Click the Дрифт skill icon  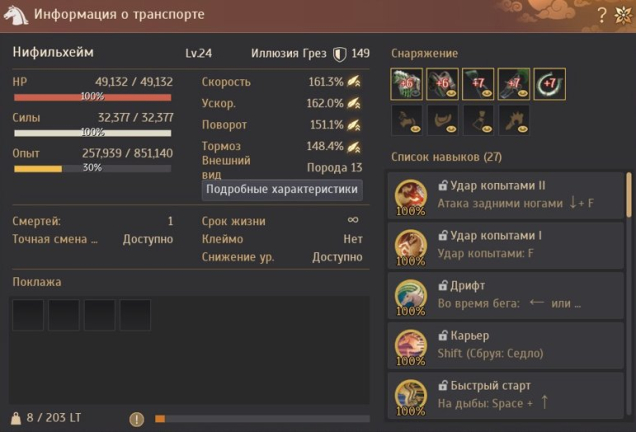pyautogui.click(x=410, y=297)
